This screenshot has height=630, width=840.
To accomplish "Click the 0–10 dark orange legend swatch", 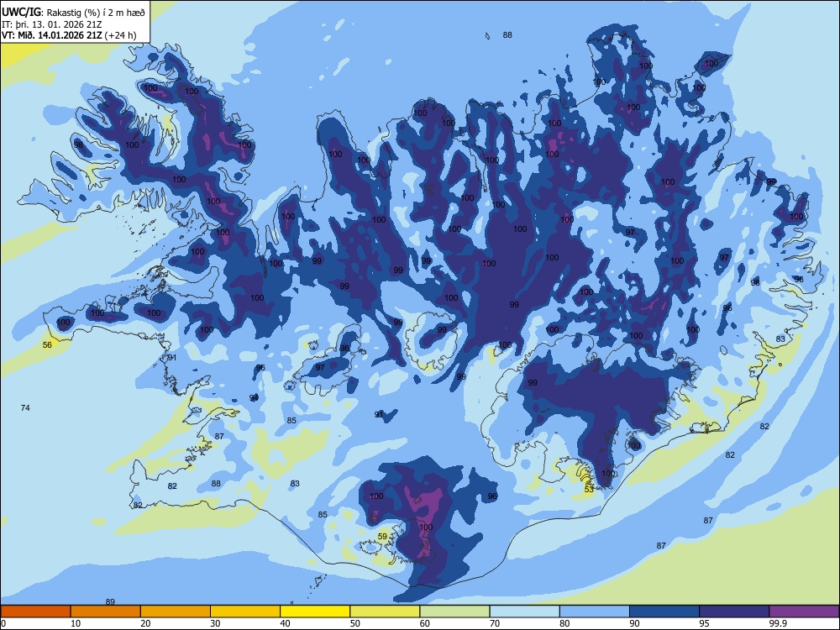I will [35, 612].
